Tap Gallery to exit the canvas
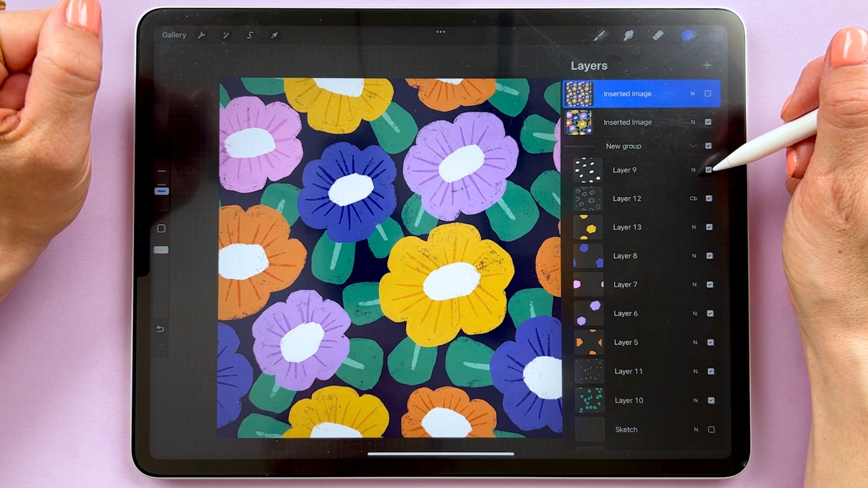This screenshot has height=488, width=868. [x=174, y=35]
